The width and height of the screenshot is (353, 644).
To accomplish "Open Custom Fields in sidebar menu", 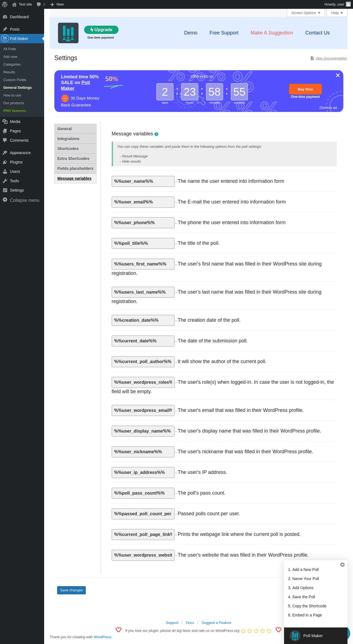I will [15, 80].
